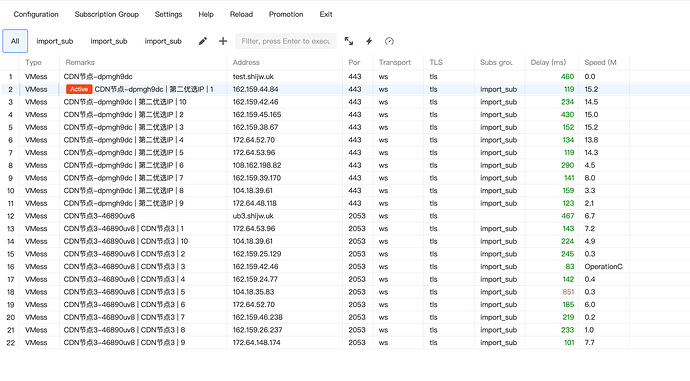Viewport: 690px width, 381px height.
Task: Select the All subscription tab
Action: tap(15, 41)
